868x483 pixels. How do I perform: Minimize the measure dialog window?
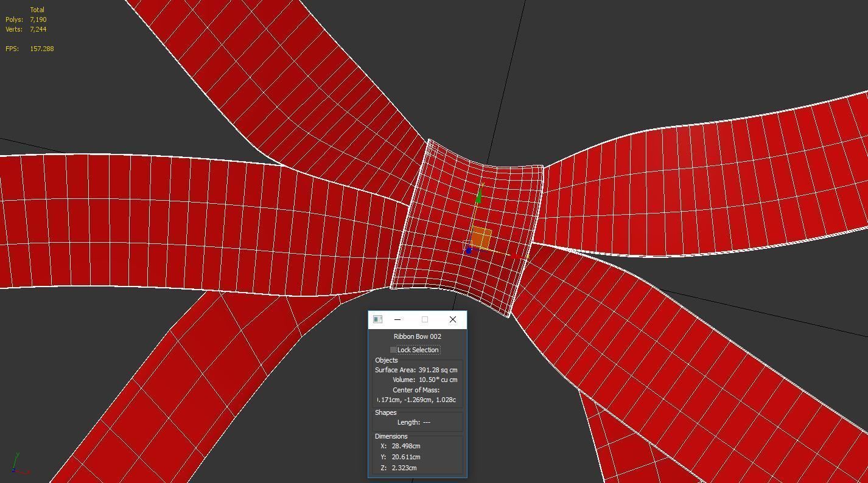click(397, 319)
